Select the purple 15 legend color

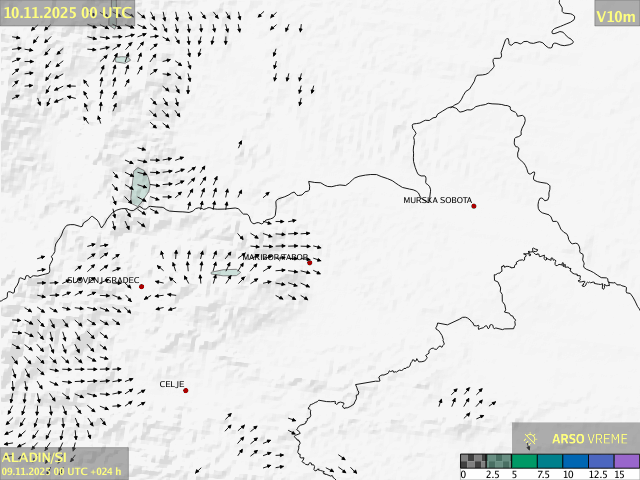click(626, 461)
